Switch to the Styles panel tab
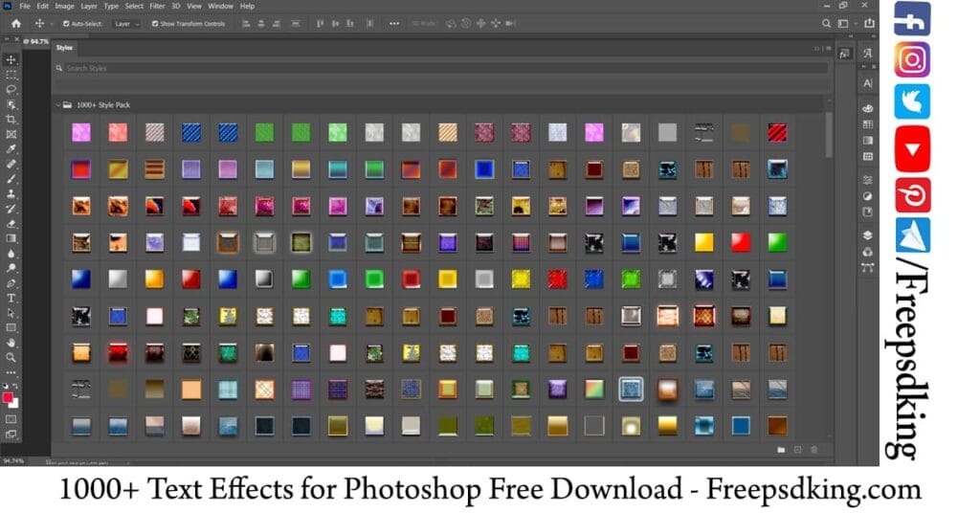980x513 pixels. pyautogui.click(x=64, y=47)
